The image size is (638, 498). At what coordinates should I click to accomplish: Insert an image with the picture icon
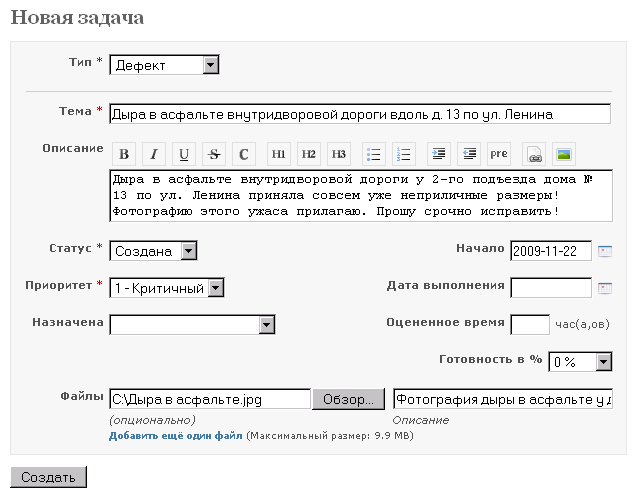[x=564, y=154]
